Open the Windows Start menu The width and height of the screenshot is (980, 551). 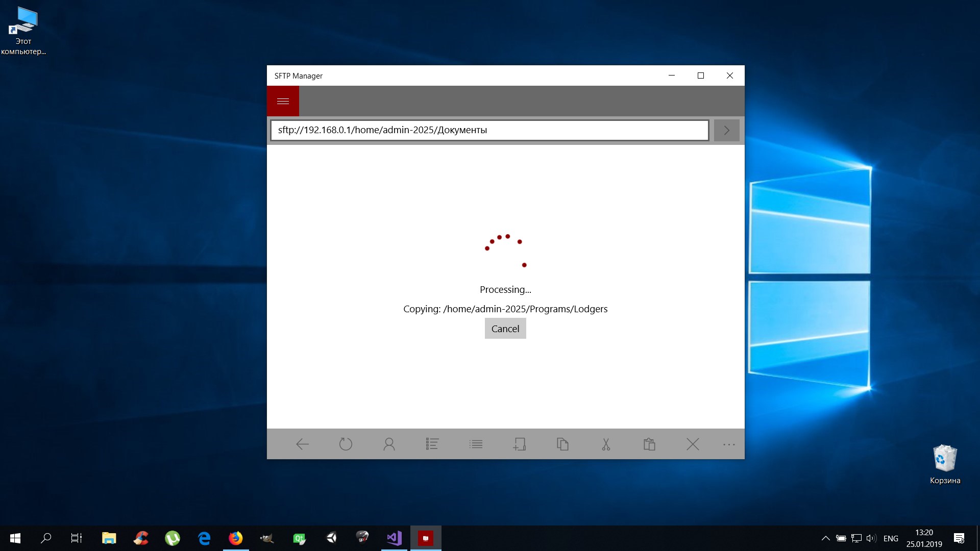point(15,538)
